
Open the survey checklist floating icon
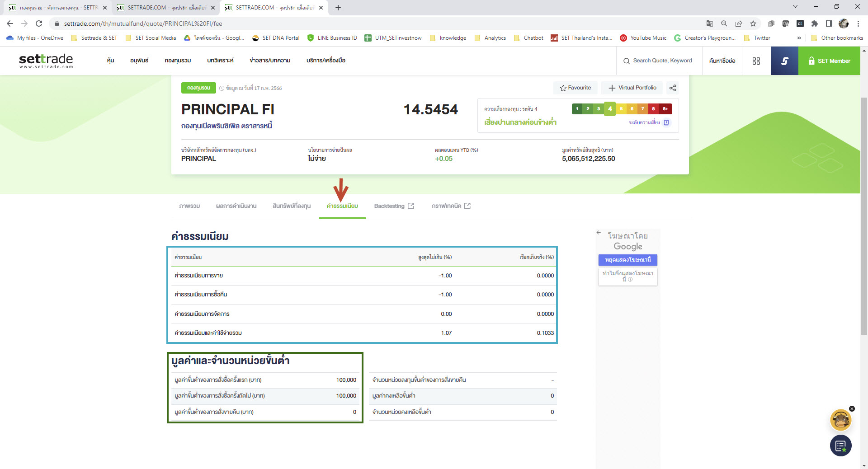tap(840, 446)
